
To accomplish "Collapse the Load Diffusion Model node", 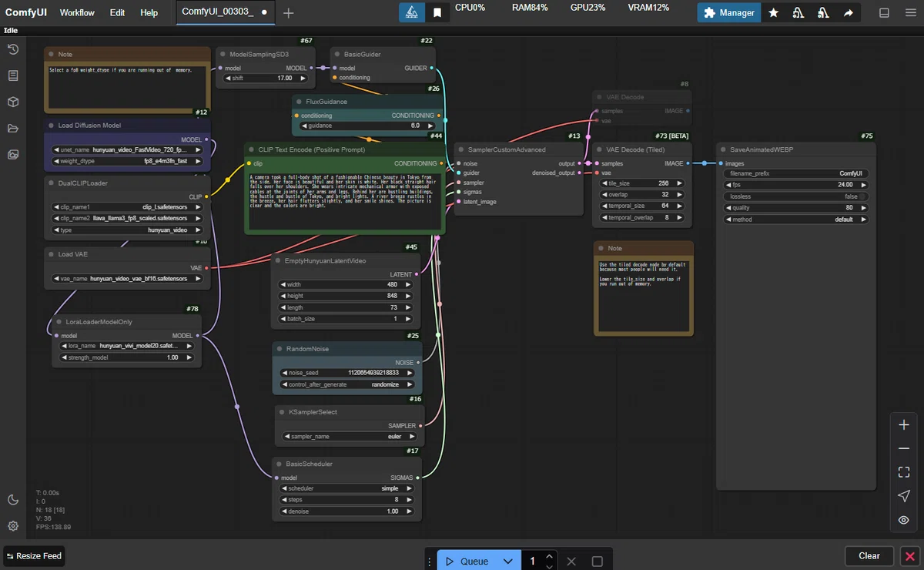I will [50, 125].
